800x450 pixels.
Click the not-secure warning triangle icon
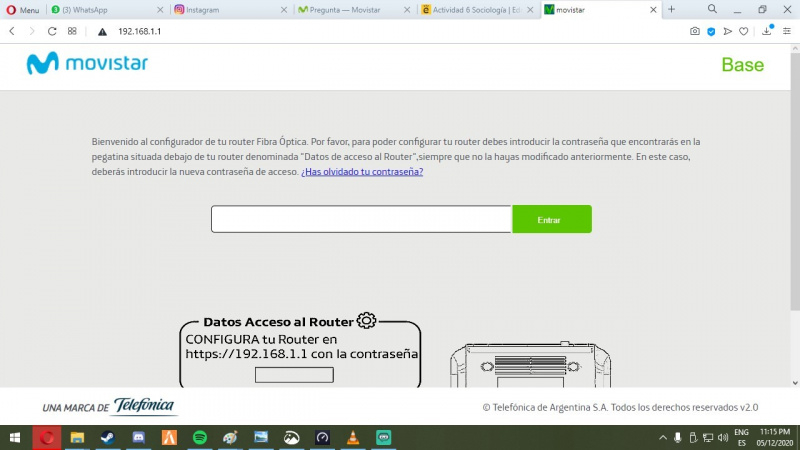102,32
